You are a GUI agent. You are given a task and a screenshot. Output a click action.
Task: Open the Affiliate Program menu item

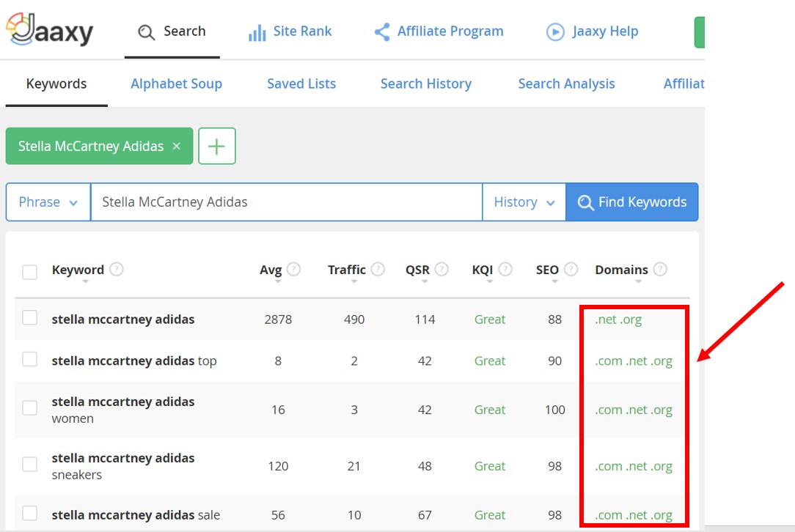[x=439, y=32]
